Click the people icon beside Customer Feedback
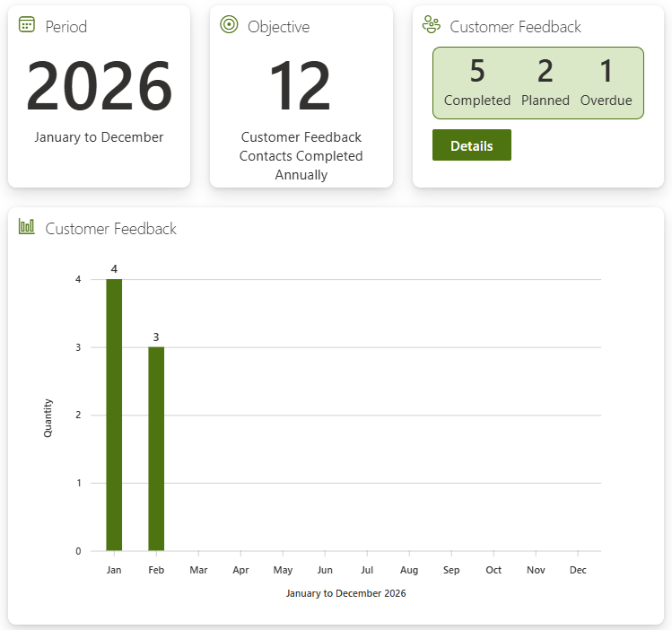The width and height of the screenshot is (672, 630). tap(432, 25)
